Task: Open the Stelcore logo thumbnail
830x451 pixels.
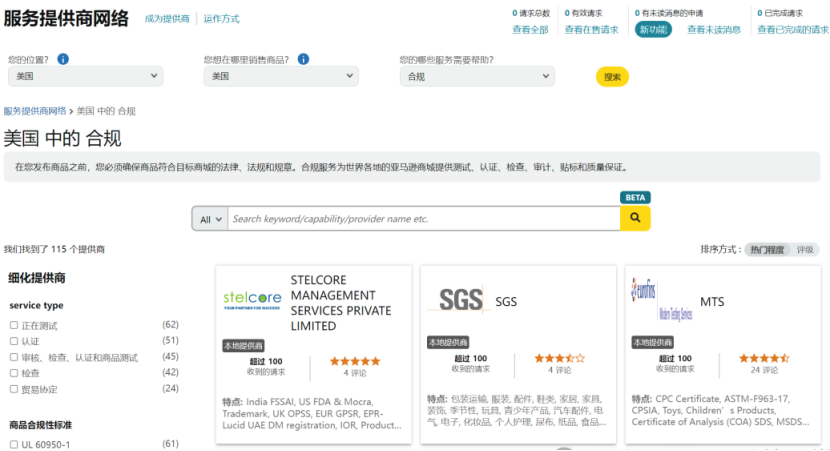Action: point(252,300)
